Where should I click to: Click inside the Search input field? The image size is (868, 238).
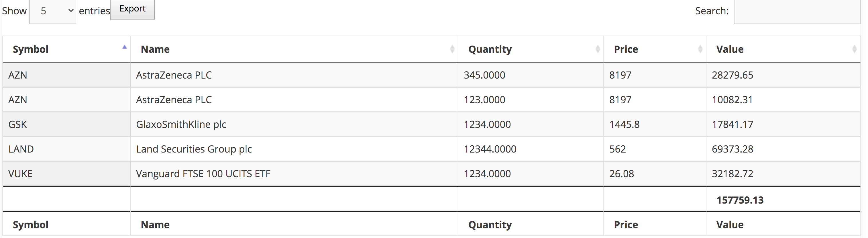(797, 11)
